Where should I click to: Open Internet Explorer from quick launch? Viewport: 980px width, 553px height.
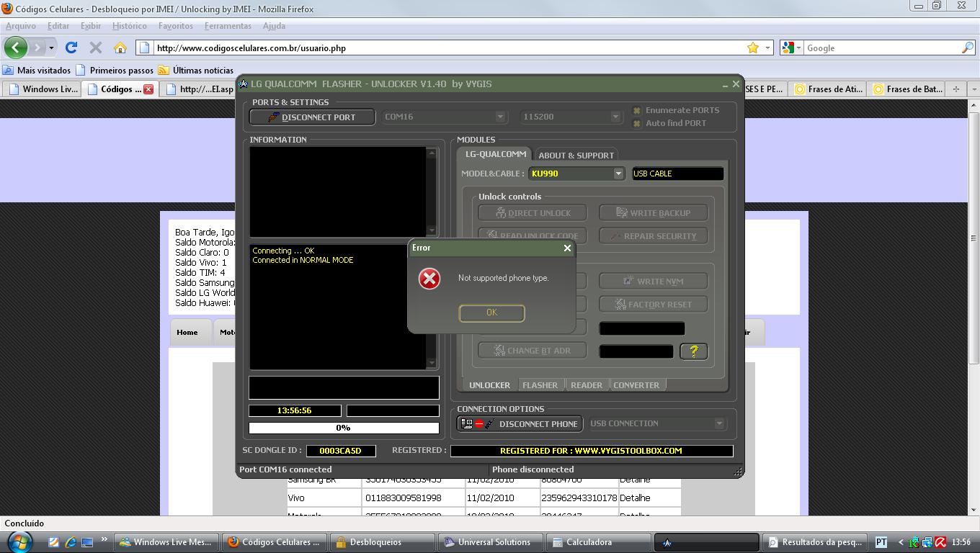pos(70,542)
